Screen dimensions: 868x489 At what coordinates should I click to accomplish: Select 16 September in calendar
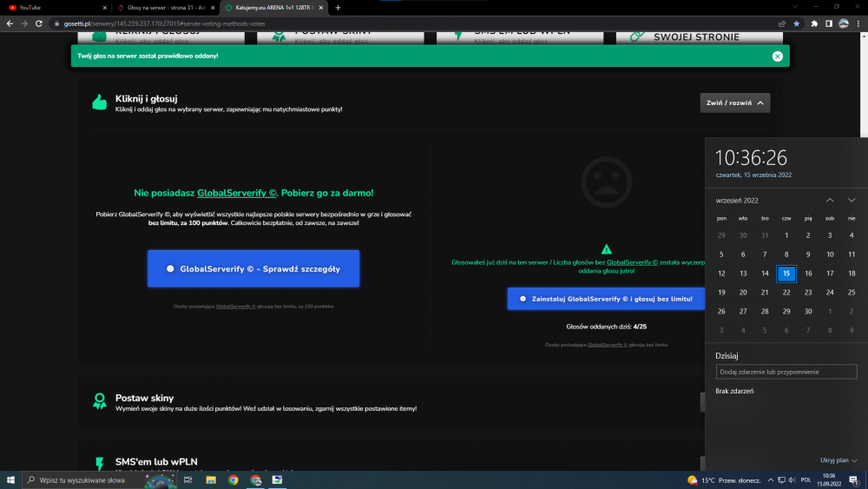click(808, 274)
